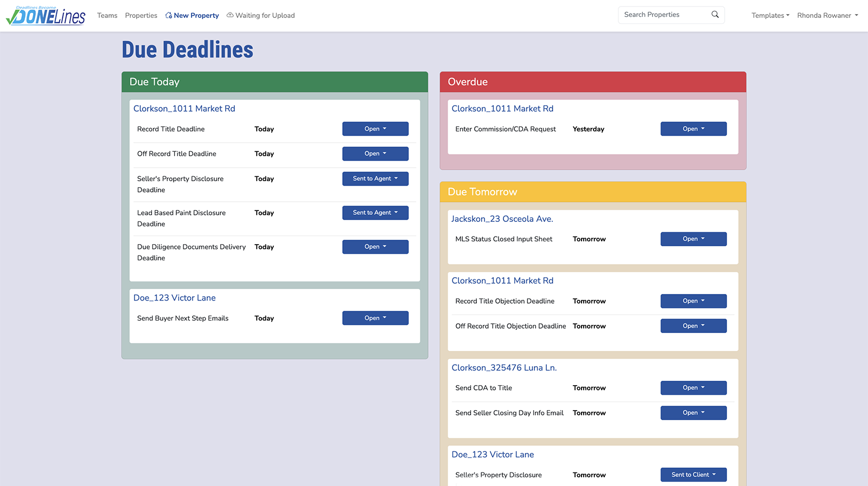Expand status for Off Record Title Objection Deadline

coord(693,326)
